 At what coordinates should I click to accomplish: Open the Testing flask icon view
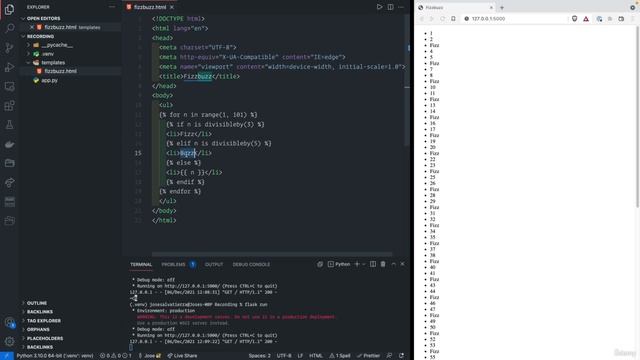point(9,125)
